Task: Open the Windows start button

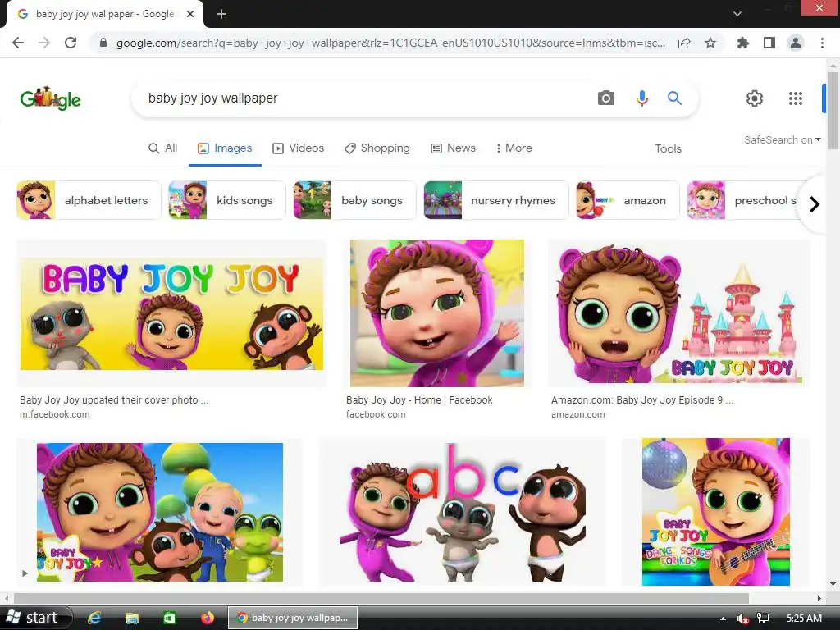Action: (x=35, y=618)
